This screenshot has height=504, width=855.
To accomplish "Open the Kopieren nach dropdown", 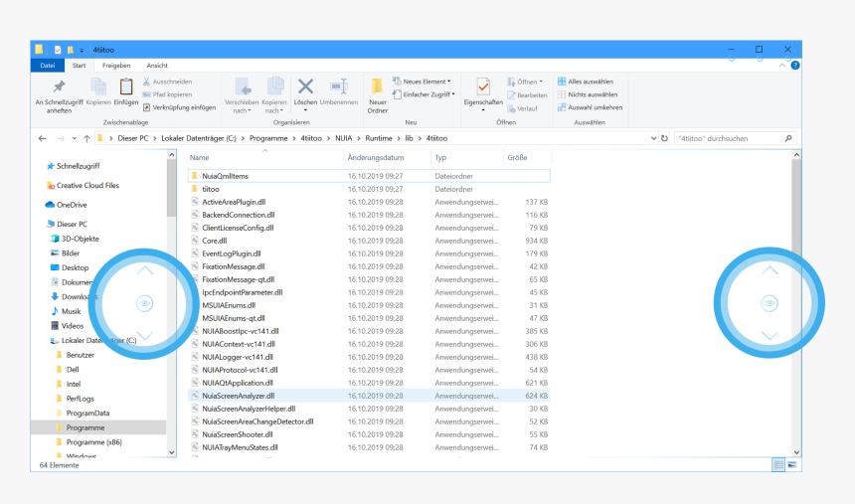I will click(x=273, y=95).
